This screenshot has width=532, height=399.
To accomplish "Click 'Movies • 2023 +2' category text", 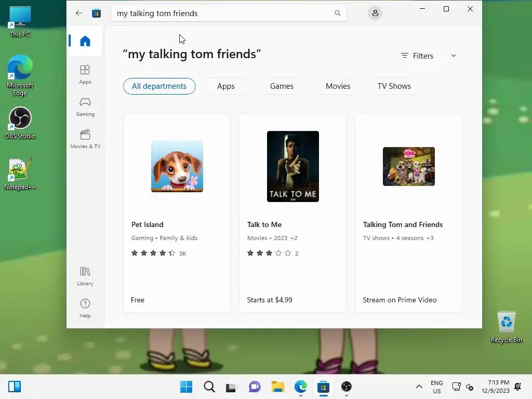I will click(x=272, y=238).
